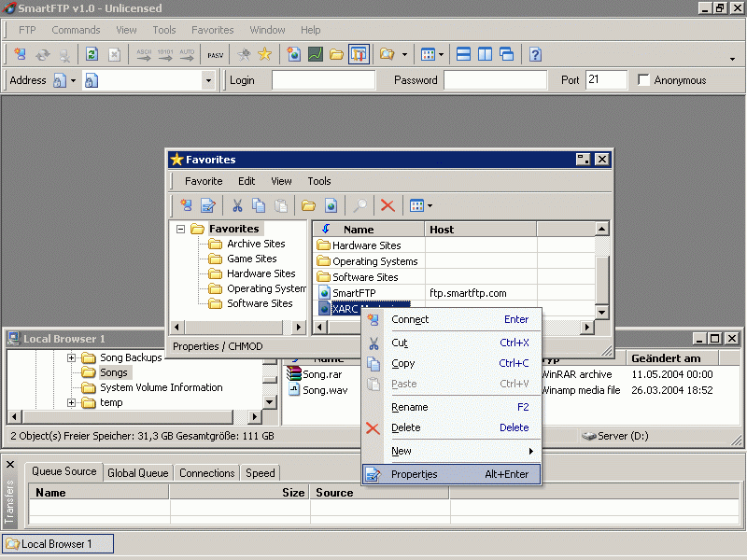747x560 pixels.
Task: Choose Properties from the context menu
Action: [414, 474]
